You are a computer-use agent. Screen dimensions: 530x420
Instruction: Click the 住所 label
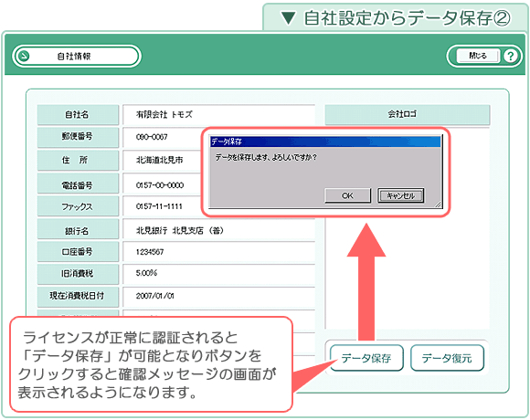(x=78, y=160)
